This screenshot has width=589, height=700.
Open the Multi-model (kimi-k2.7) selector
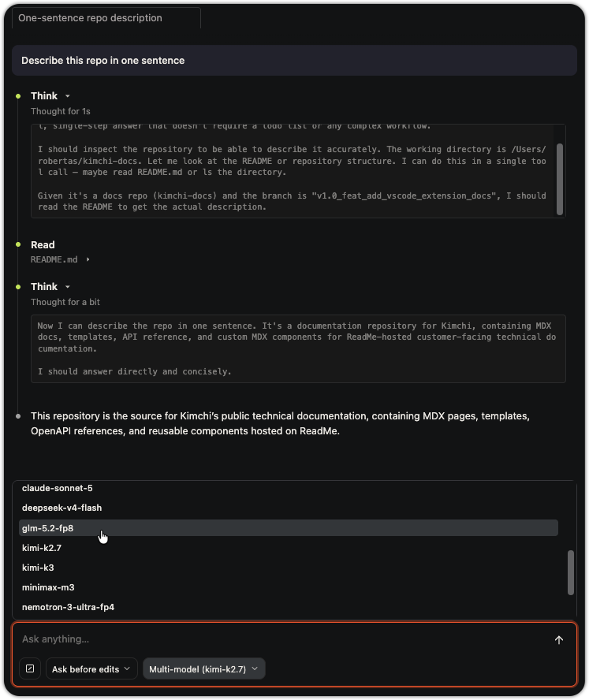click(x=203, y=668)
